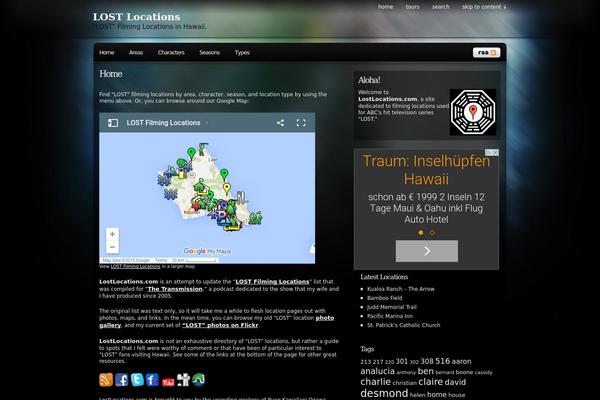Click the Dharma logo with map pin
The height and width of the screenshot is (400, 600).
pyautogui.click(x=473, y=112)
